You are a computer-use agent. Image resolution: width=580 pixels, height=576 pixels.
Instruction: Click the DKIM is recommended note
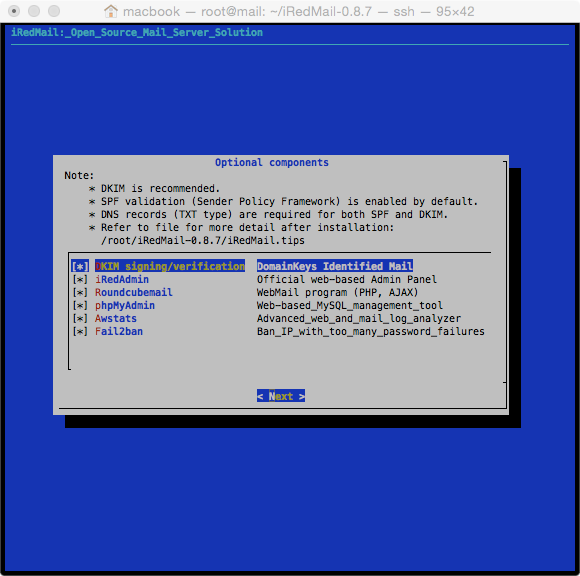tap(160, 188)
